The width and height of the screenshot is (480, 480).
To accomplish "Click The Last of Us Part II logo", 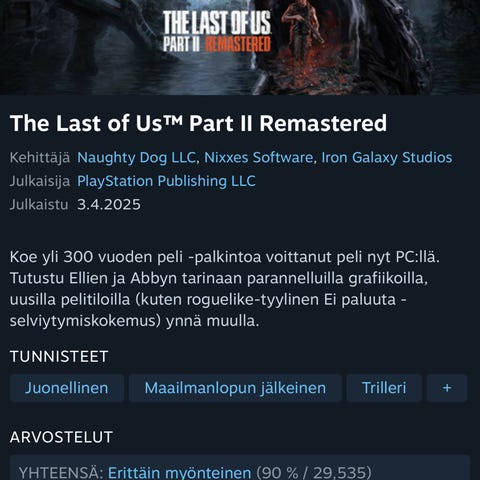I will pos(217,32).
